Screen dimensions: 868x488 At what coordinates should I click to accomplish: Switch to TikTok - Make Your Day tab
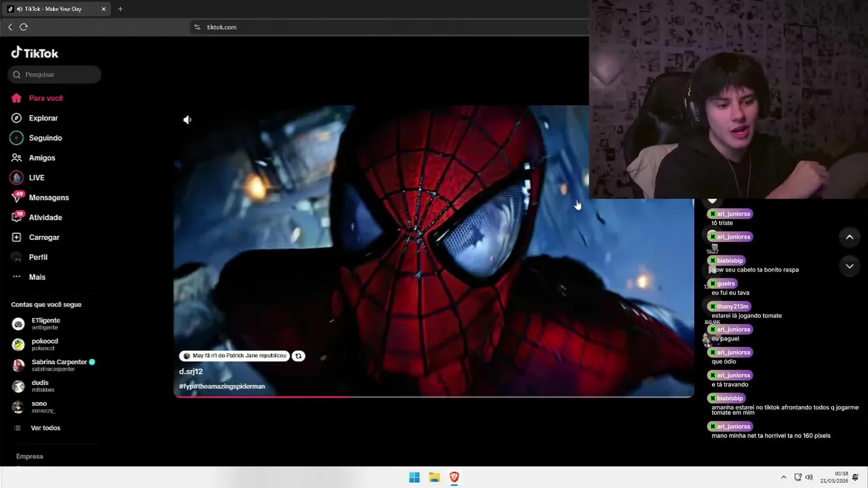click(57, 9)
